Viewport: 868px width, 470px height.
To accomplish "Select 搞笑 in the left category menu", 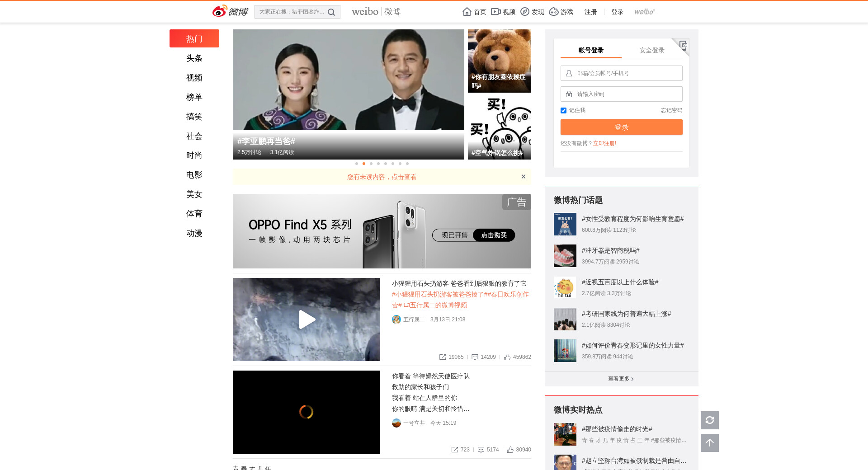I will 194,117.
